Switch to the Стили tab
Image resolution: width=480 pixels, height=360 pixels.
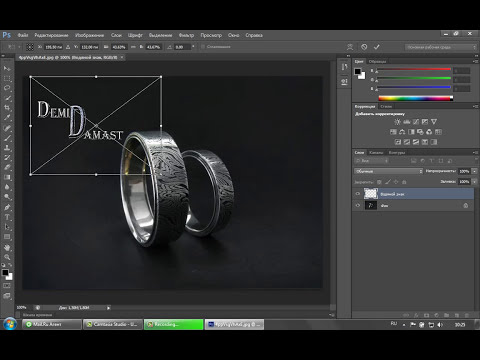[386, 106]
